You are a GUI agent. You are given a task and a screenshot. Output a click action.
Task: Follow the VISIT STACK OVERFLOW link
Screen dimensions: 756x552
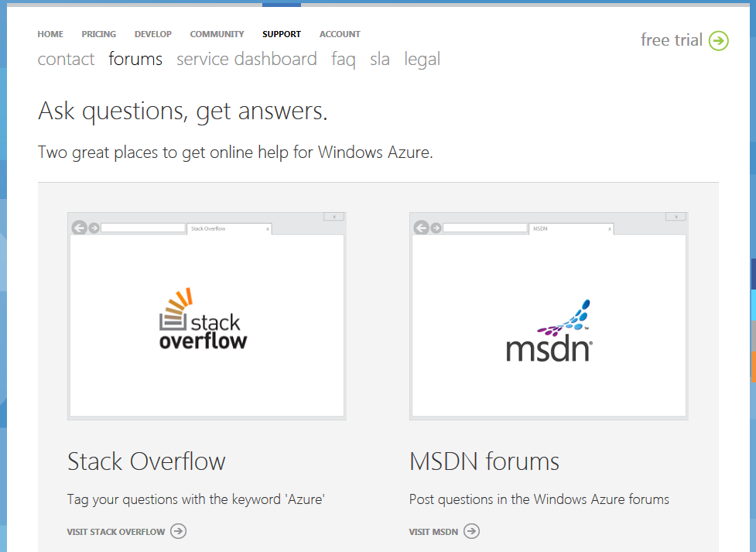click(x=116, y=532)
